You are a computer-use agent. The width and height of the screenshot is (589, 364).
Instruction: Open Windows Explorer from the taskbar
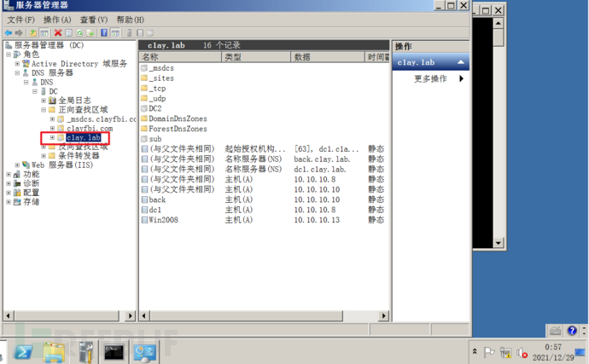(54, 352)
